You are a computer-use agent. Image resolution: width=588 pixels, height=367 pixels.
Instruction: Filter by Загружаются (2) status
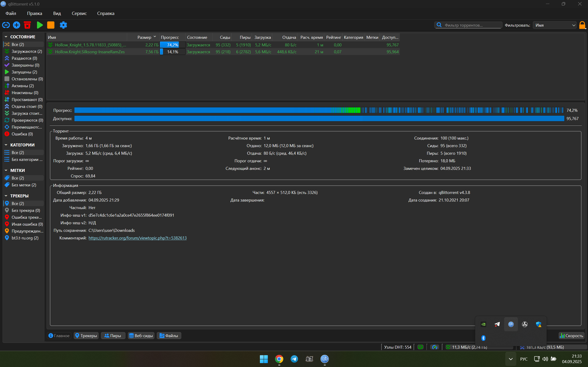[x=24, y=51]
